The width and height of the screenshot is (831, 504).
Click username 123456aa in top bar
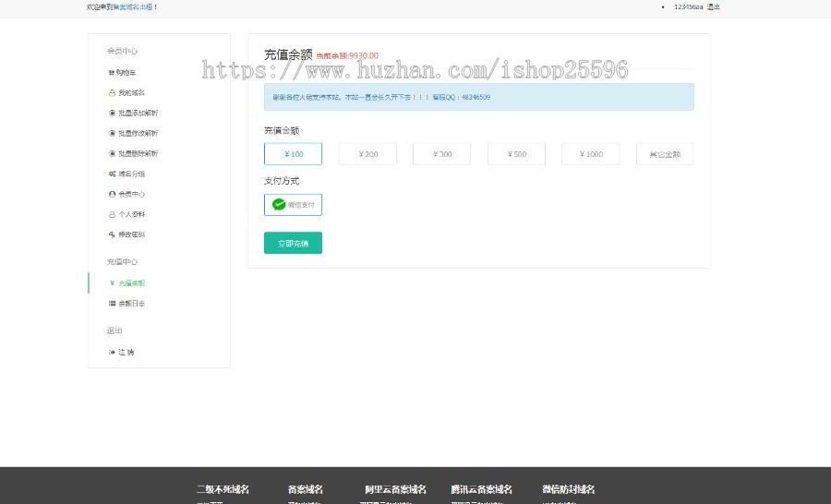pyautogui.click(x=689, y=6)
